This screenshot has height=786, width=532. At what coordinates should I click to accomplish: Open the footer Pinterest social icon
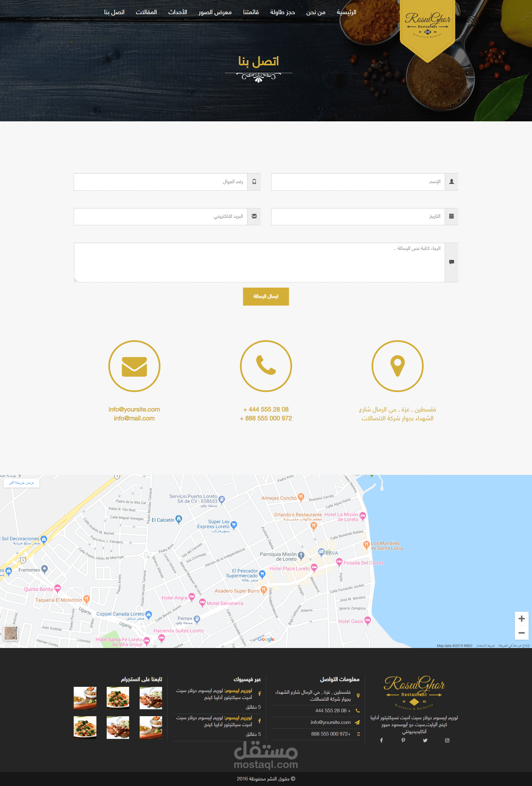pyautogui.click(x=403, y=740)
